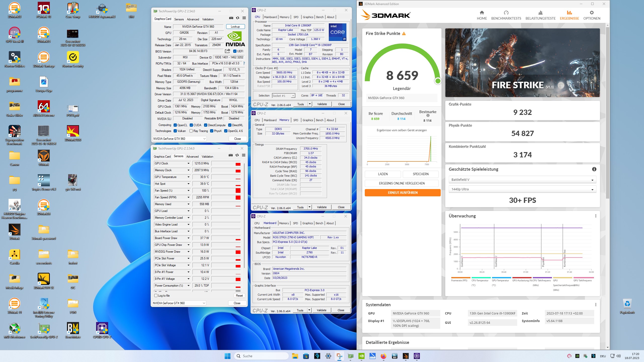Open Mainboard tab in top CPU-Z window
Screen dimensions: 644x362
(x=270, y=17)
